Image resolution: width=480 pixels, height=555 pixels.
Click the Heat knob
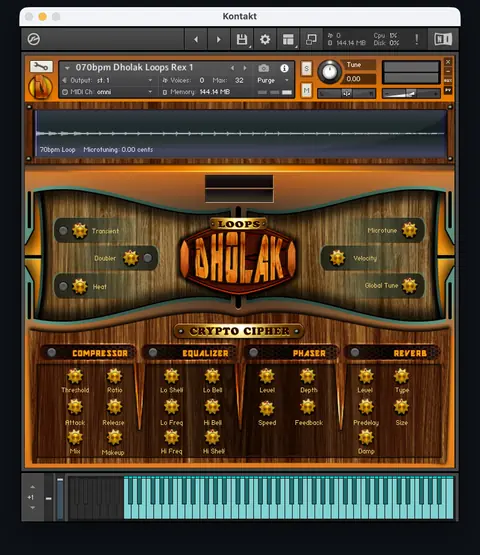coord(80,286)
